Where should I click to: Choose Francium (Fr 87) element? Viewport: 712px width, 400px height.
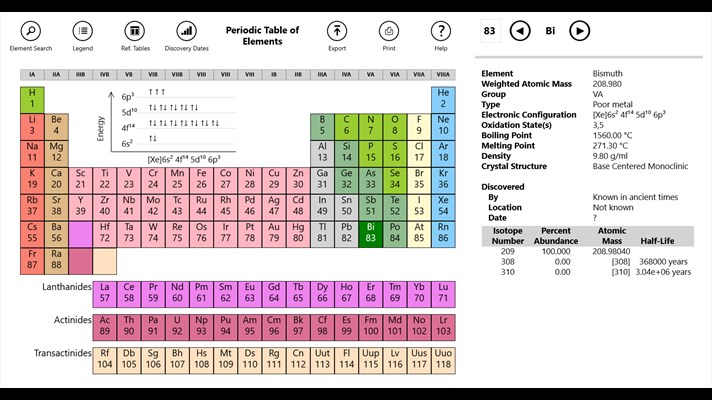click(x=32, y=261)
